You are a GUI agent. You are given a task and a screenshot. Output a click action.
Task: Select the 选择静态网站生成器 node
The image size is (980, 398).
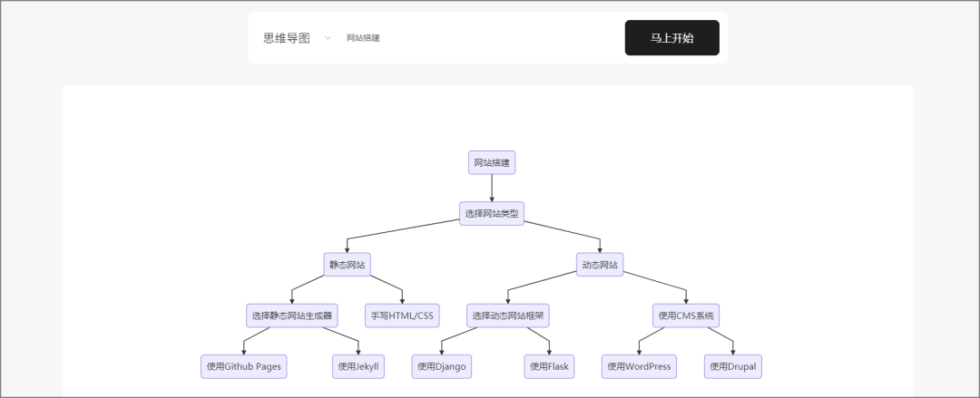pyautogui.click(x=292, y=315)
